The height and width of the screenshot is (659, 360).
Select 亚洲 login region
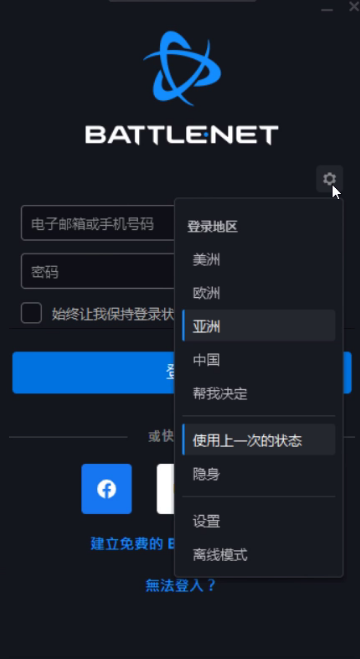coord(259,326)
